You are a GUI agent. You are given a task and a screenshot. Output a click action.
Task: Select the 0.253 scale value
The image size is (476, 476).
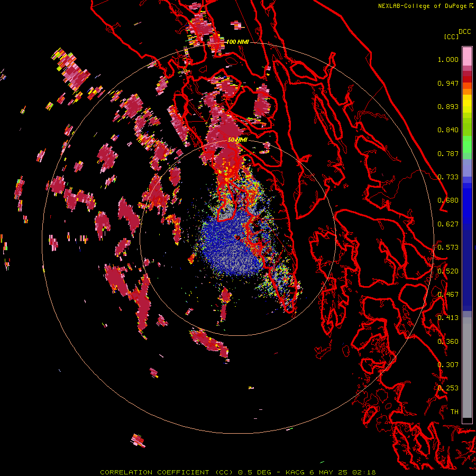pyautogui.click(x=448, y=388)
